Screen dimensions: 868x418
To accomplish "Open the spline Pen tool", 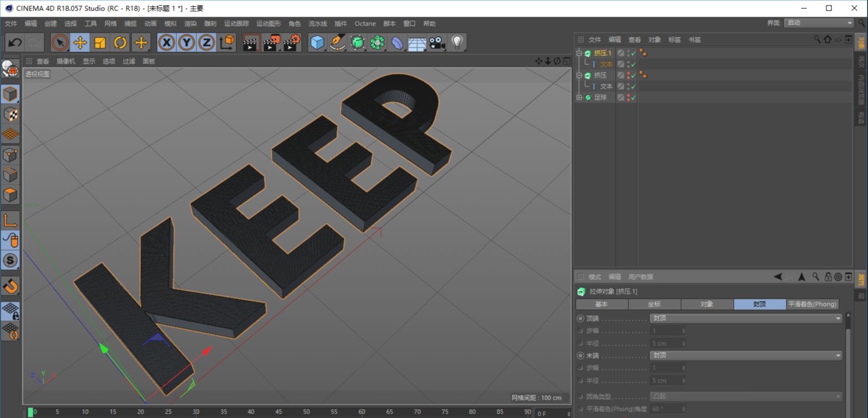I will (x=337, y=42).
